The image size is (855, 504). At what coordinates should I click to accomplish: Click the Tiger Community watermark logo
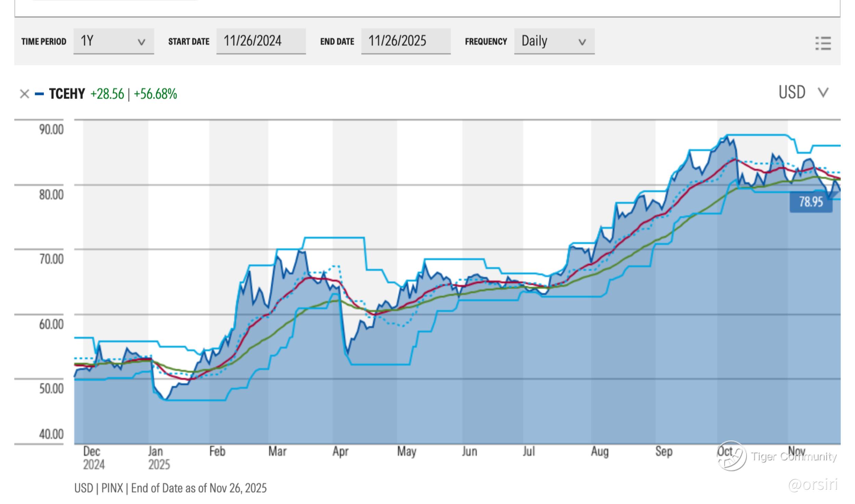coord(732,456)
